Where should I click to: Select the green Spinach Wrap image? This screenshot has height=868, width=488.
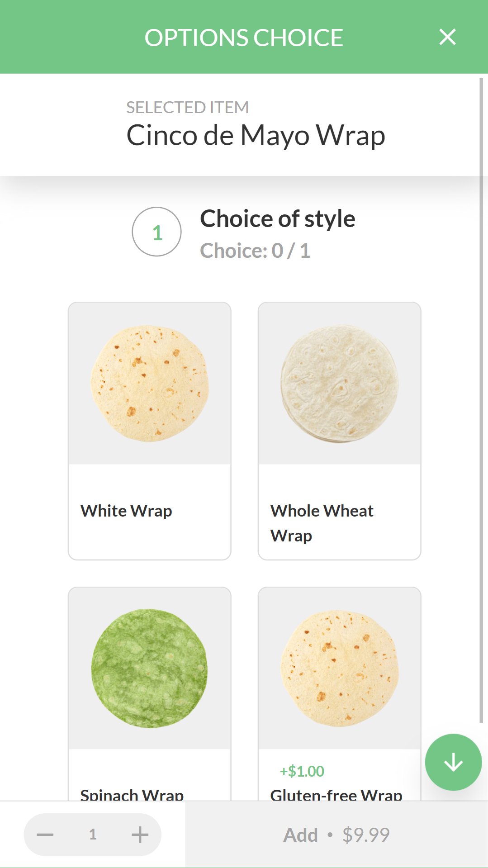(150, 668)
